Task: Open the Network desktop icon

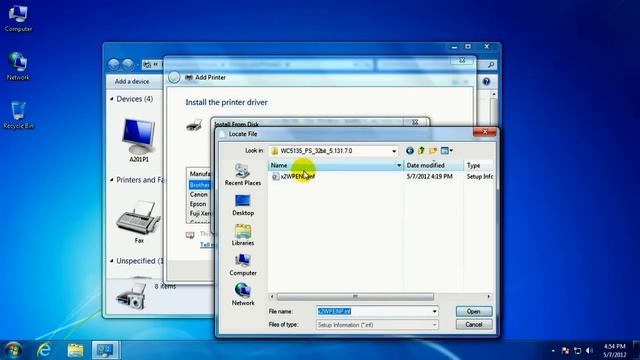Action: pos(18,66)
